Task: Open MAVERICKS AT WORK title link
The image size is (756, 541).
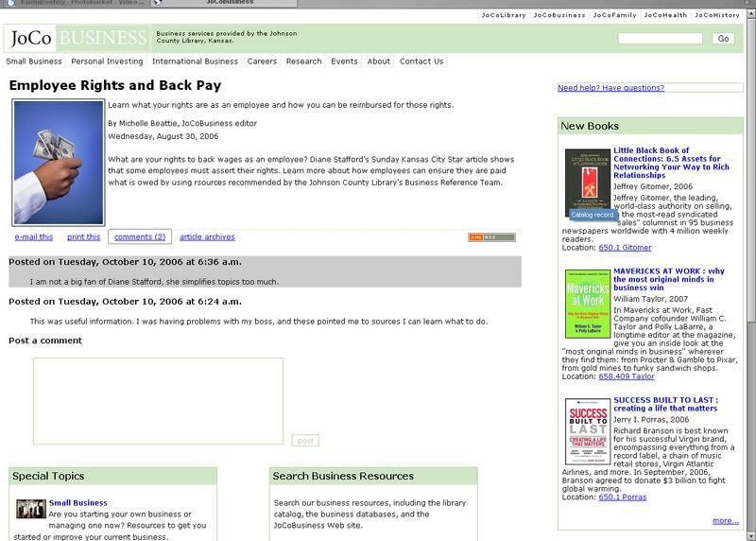Action: 669,279
